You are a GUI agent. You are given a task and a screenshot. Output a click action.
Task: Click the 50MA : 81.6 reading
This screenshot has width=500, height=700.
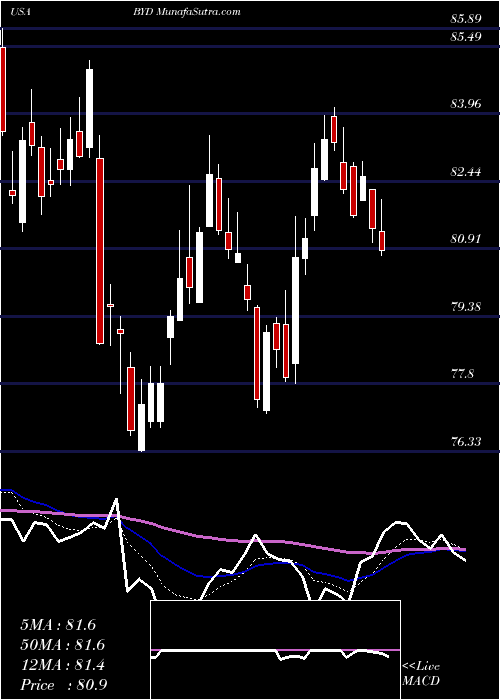pyautogui.click(x=62, y=645)
